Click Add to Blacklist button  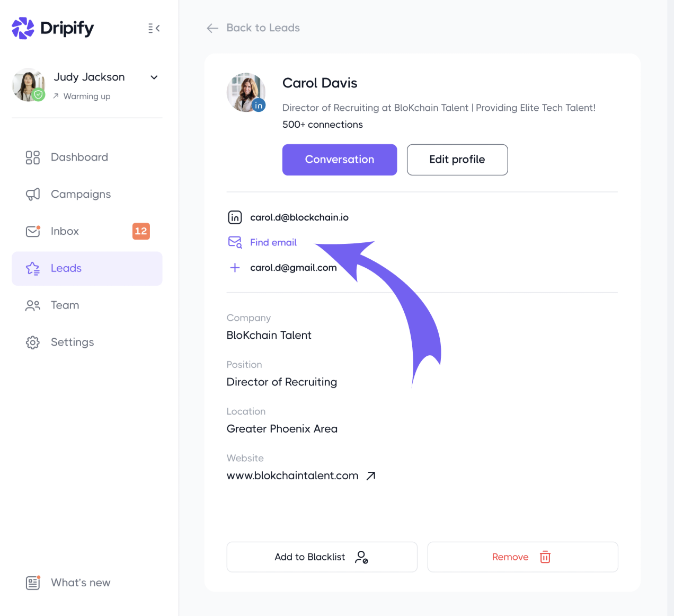[322, 557]
